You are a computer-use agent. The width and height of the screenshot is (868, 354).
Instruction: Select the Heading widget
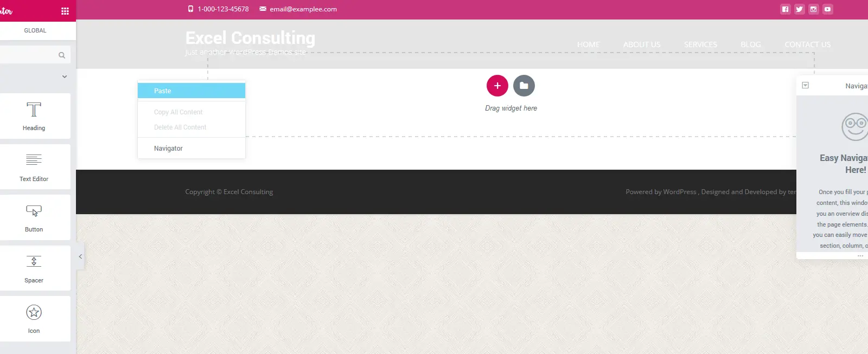[34, 116]
